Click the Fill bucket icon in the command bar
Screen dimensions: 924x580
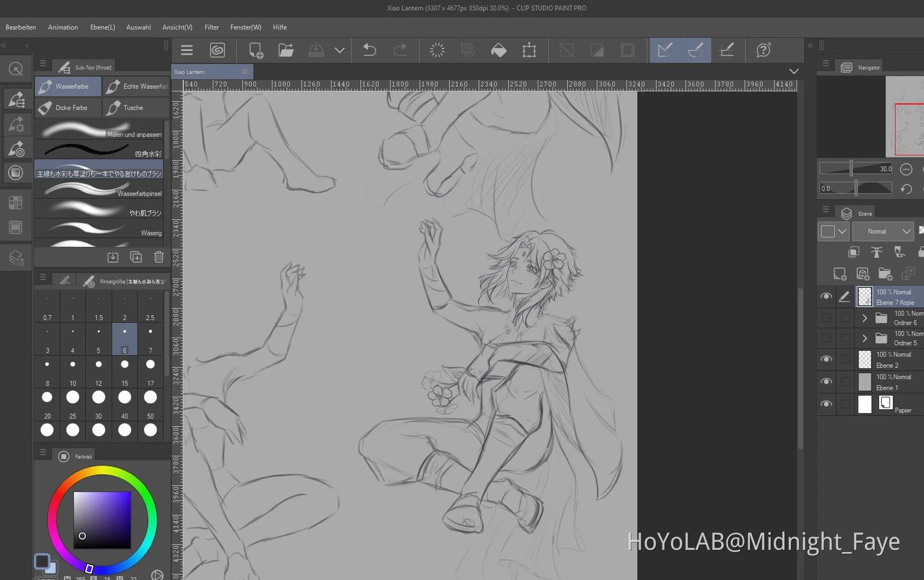click(498, 50)
